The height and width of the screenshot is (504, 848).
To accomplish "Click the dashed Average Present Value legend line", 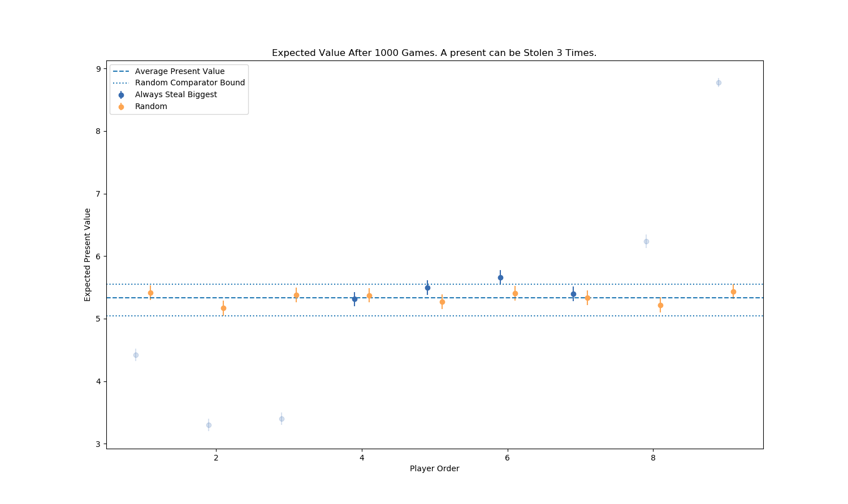I will pos(121,72).
